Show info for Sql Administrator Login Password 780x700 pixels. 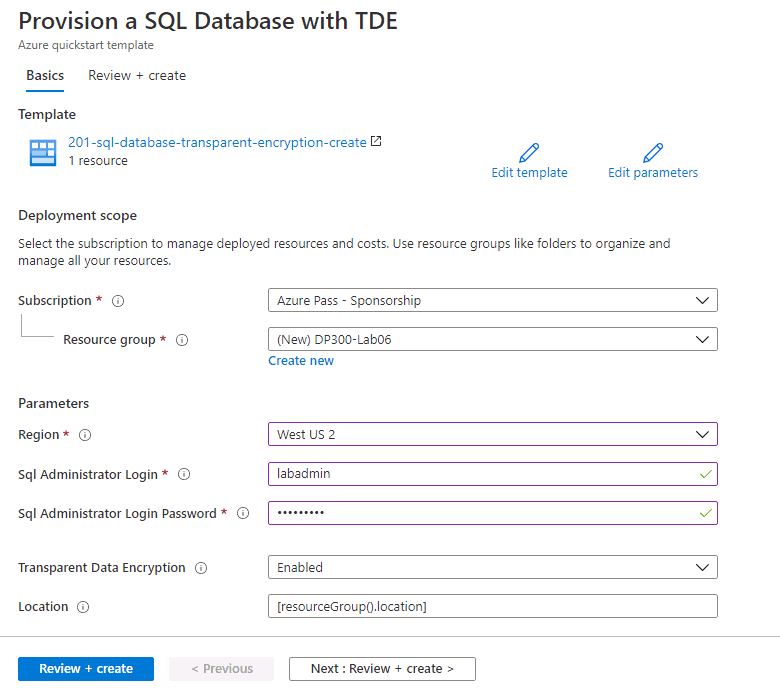pos(243,513)
